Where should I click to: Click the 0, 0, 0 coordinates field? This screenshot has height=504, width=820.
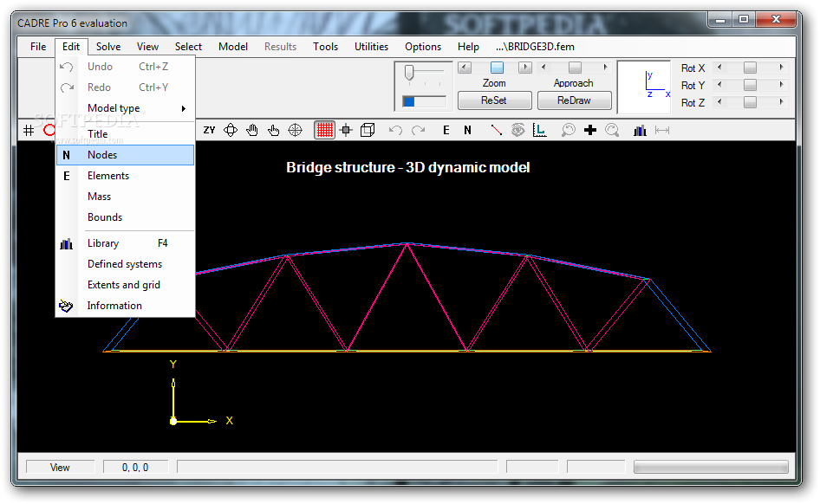[x=135, y=468]
